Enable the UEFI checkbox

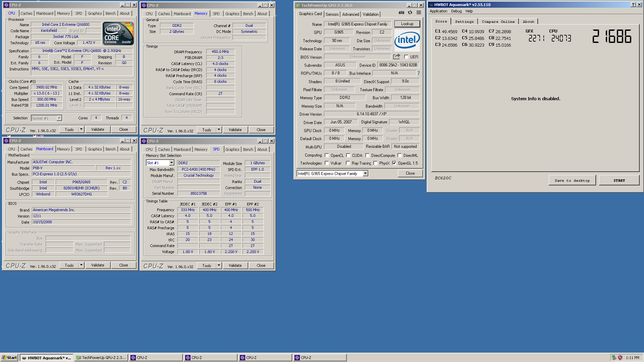[406, 57]
